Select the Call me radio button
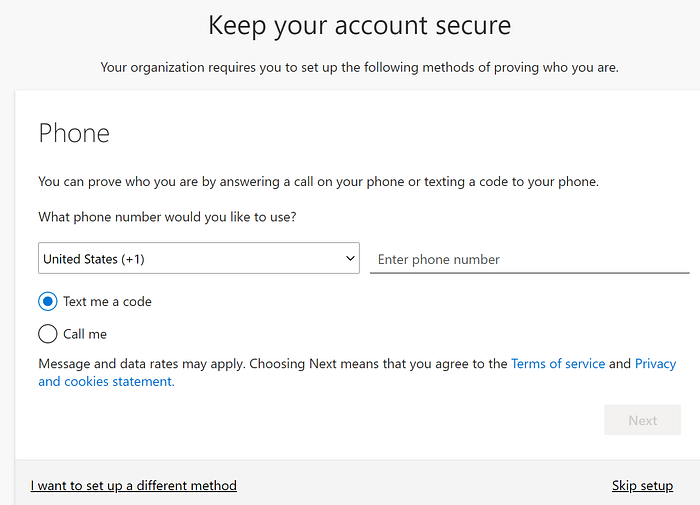This screenshot has height=505, width=700. pyautogui.click(x=48, y=334)
